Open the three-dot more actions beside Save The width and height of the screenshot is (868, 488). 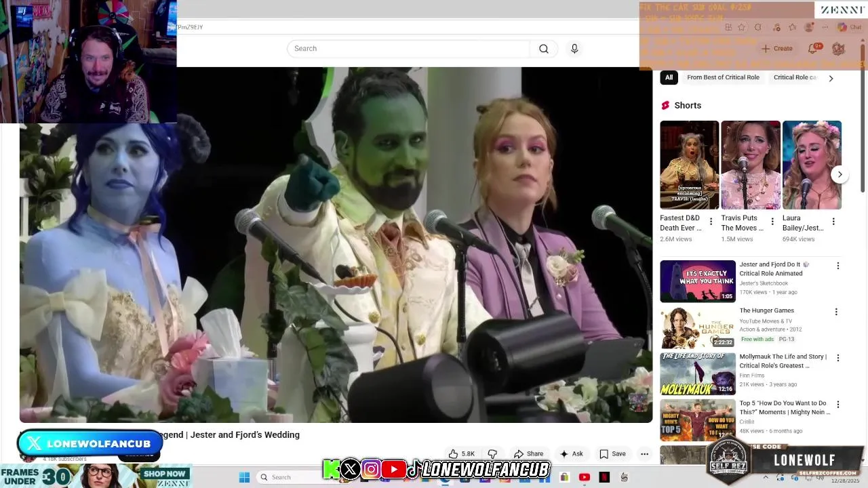[x=644, y=453]
